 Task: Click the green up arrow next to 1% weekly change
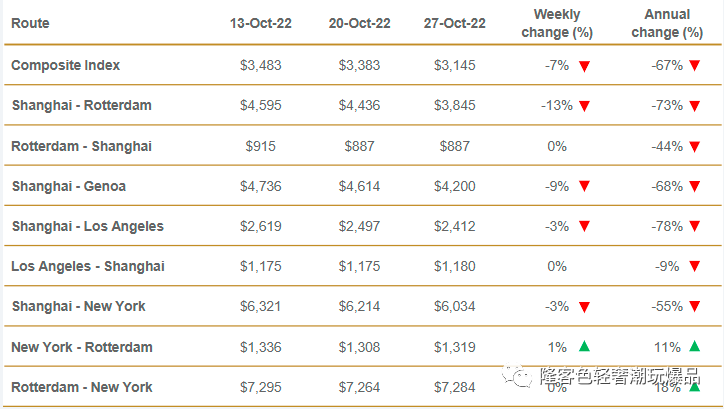(584, 346)
